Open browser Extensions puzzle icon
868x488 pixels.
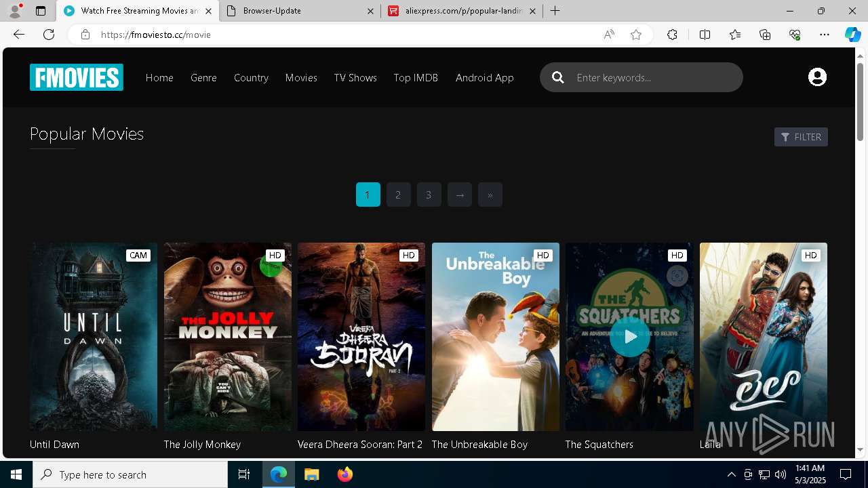click(672, 35)
